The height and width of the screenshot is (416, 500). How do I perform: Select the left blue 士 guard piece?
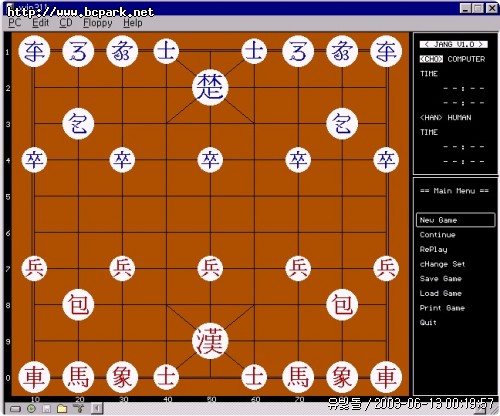(x=166, y=51)
